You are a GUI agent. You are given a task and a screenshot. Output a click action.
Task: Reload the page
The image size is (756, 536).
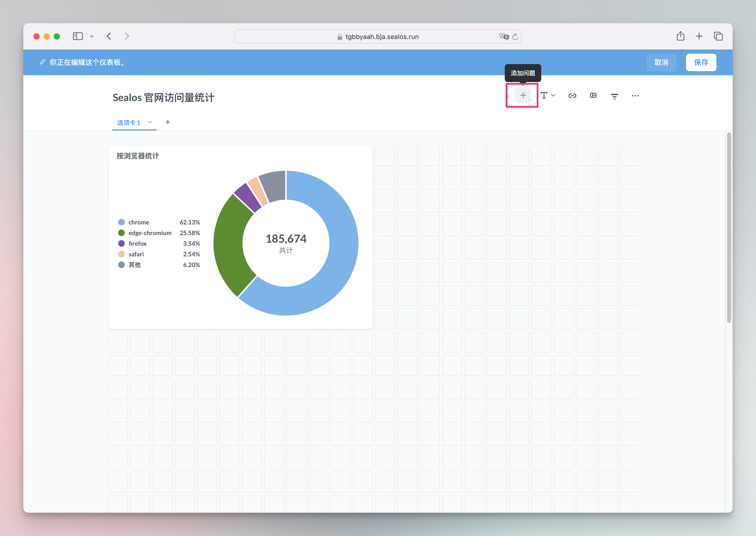tap(515, 37)
